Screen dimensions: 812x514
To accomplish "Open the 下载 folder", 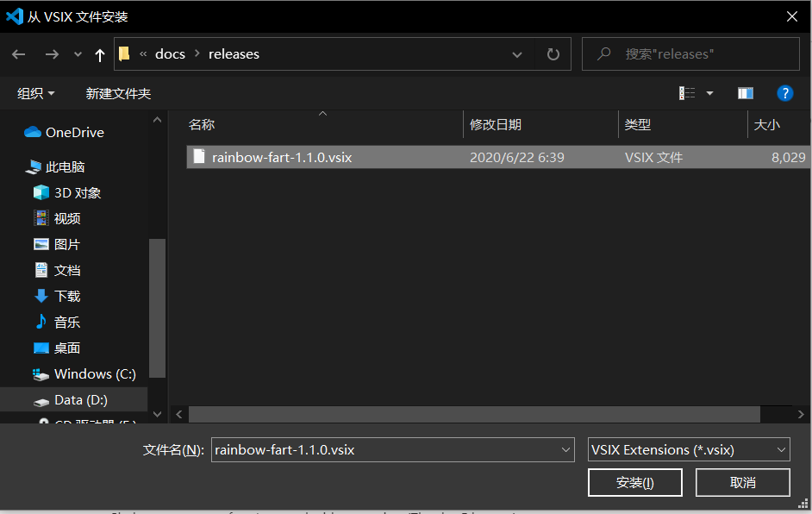I will coord(57,297).
